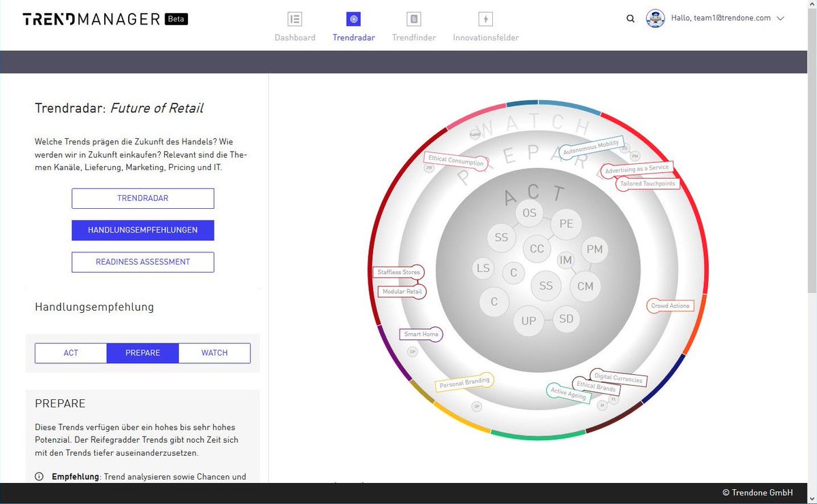Screen dimensions: 817x504
Task: Click the Modular Retail trend label
Action: [x=402, y=292]
